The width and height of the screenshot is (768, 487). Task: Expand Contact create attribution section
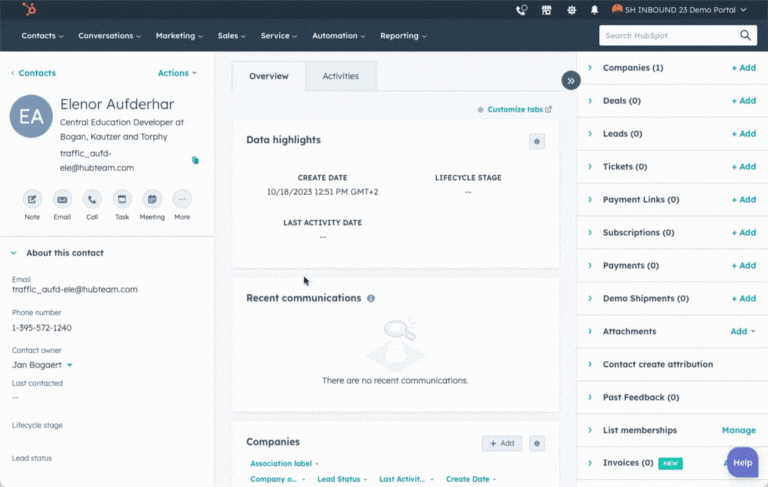[x=590, y=364]
